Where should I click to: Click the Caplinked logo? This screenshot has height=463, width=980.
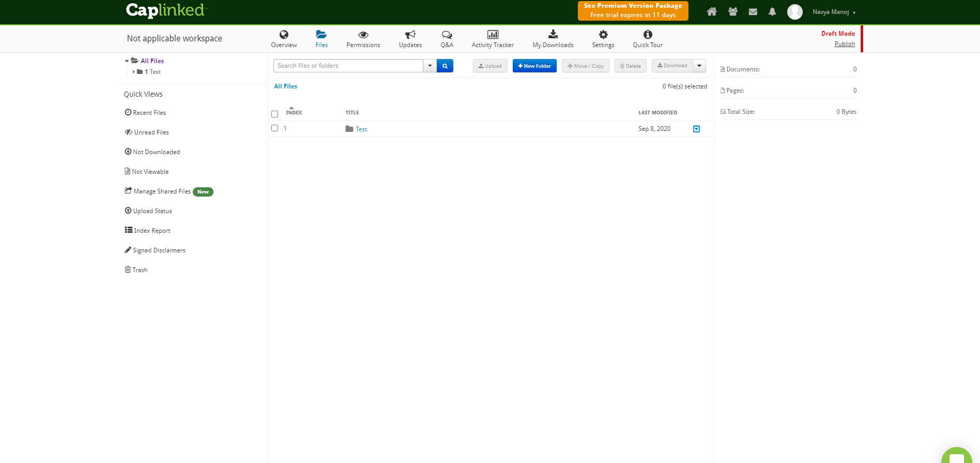pyautogui.click(x=167, y=10)
